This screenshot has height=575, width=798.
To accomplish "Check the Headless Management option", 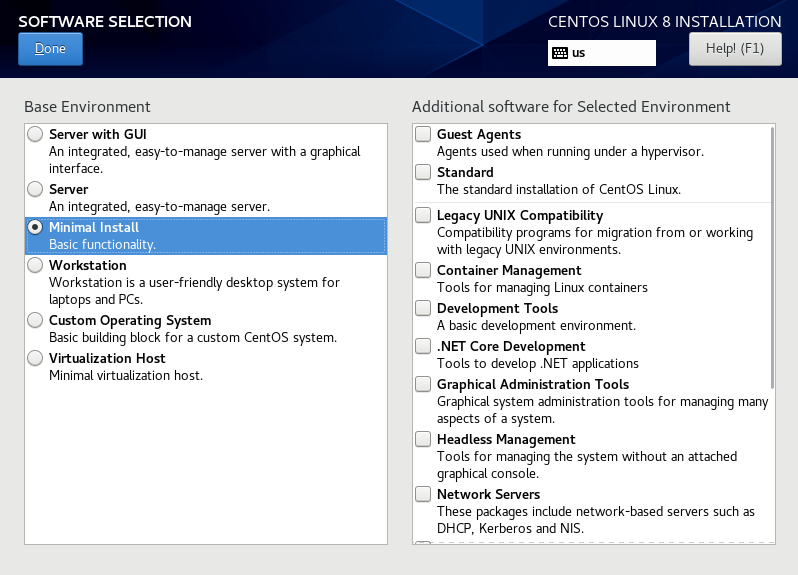I will tap(424, 439).
